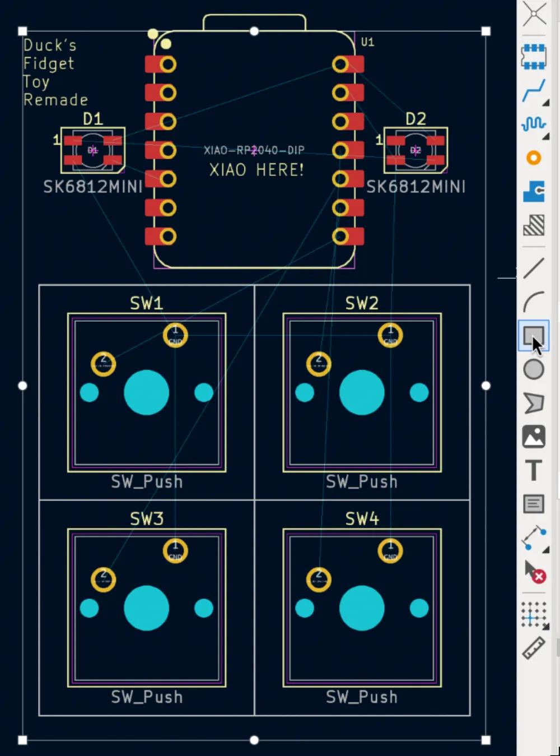Activate the Add Text Box tool
The height and width of the screenshot is (756, 560).
click(534, 504)
